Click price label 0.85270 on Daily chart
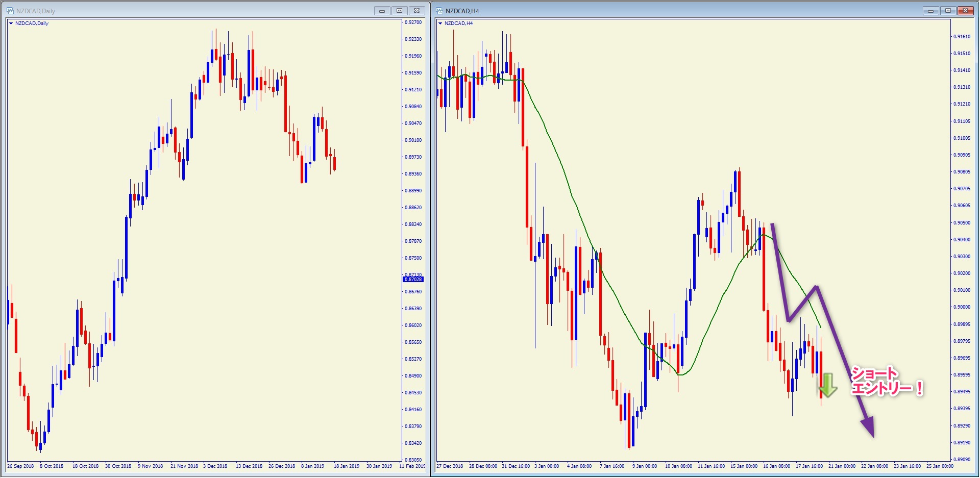The image size is (980, 478). point(413,359)
